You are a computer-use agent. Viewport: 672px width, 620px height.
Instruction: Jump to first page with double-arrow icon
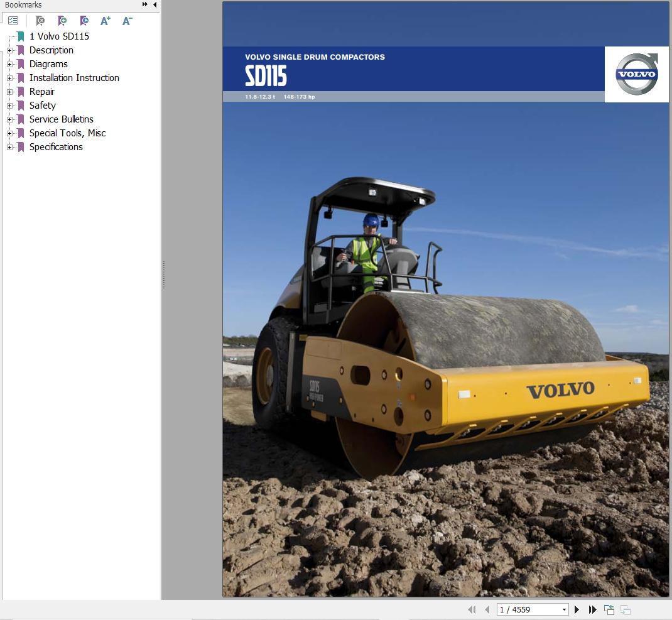point(472,609)
